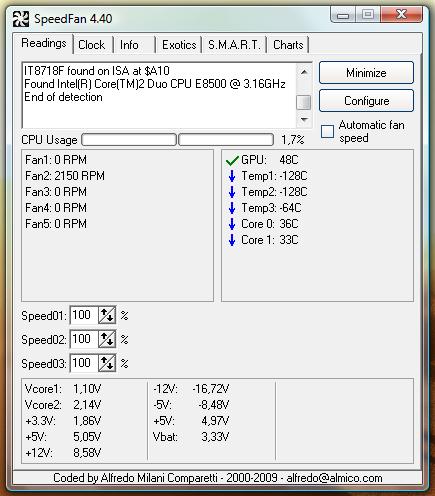Image resolution: width=435 pixels, height=496 pixels.
Task: Click the detection log scrollbar thumb
Action: pos(304,102)
